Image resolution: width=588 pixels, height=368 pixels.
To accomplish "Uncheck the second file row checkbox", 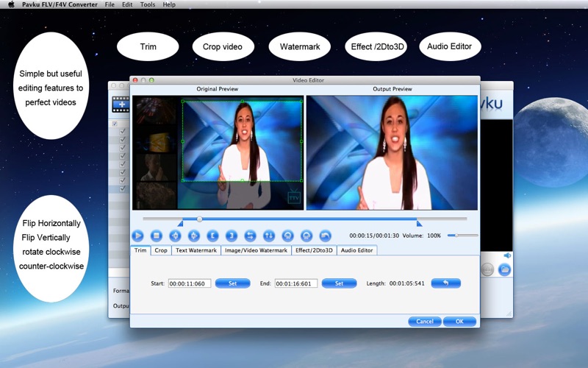I will (122, 140).
